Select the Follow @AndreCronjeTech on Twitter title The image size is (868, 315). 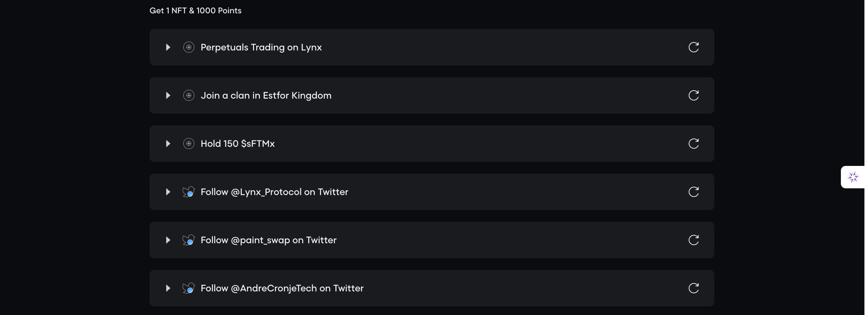pos(282,288)
